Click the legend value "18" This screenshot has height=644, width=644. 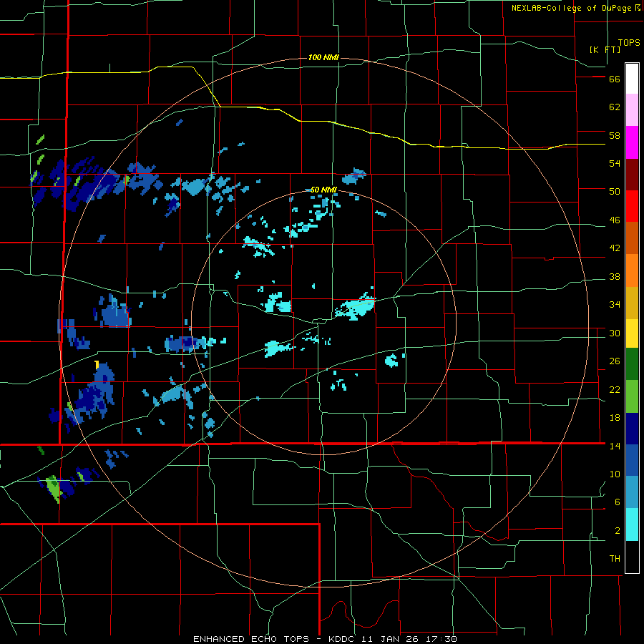click(x=615, y=418)
